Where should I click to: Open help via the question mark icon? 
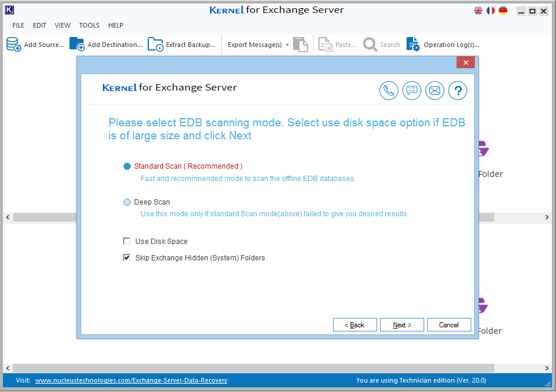click(x=458, y=91)
